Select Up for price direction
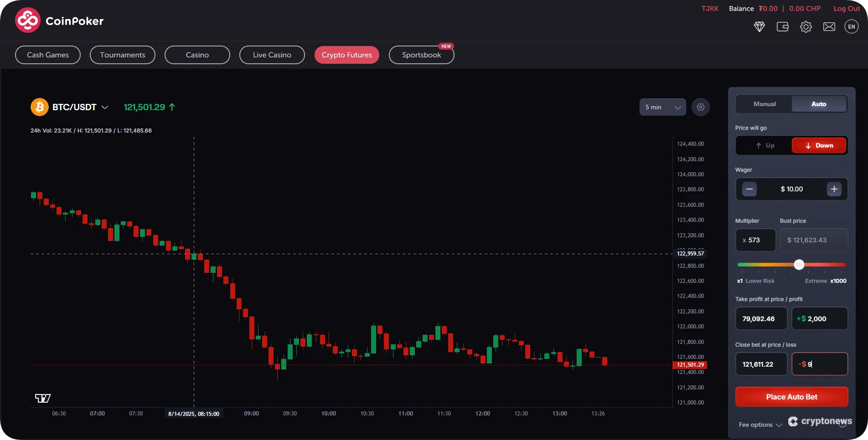The height and width of the screenshot is (440, 868). click(764, 145)
